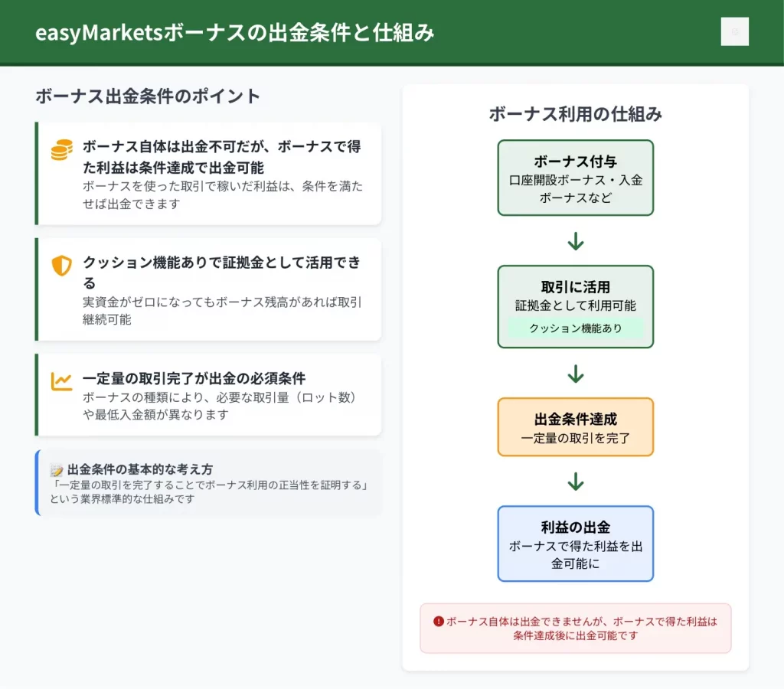Click the memo icon beside 出金条件の基本的な考え方
Image resolution: width=784 pixels, height=689 pixels.
56,470
